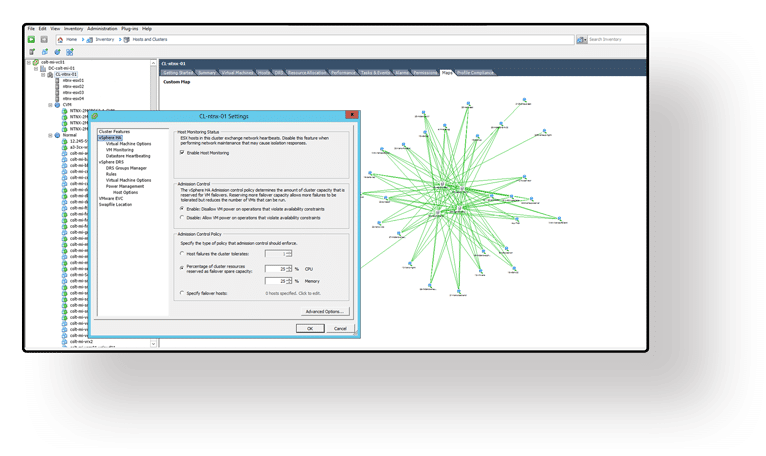
Task: Collapse the Normal folder tree node
Action: (51, 135)
